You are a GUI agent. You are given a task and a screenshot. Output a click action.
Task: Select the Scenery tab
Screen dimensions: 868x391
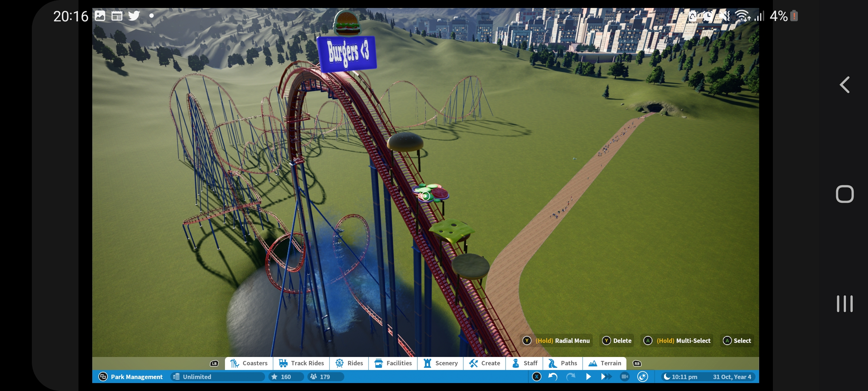pyautogui.click(x=441, y=363)
